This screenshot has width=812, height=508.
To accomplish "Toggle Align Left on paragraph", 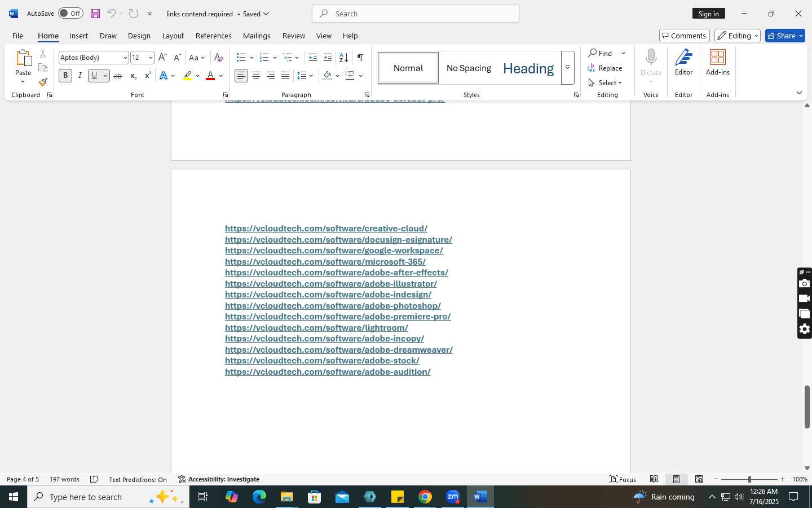I will click(x=241, y=76).
